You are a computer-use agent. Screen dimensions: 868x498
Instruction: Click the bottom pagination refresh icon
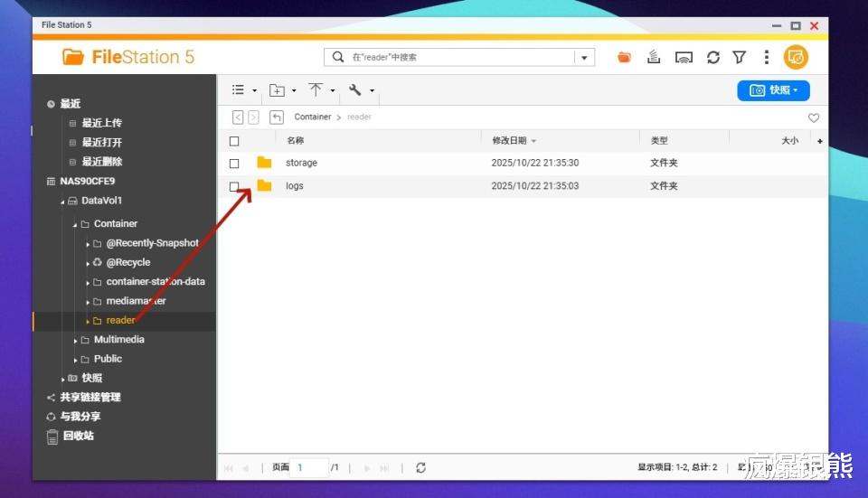click(x=420, y=468)
